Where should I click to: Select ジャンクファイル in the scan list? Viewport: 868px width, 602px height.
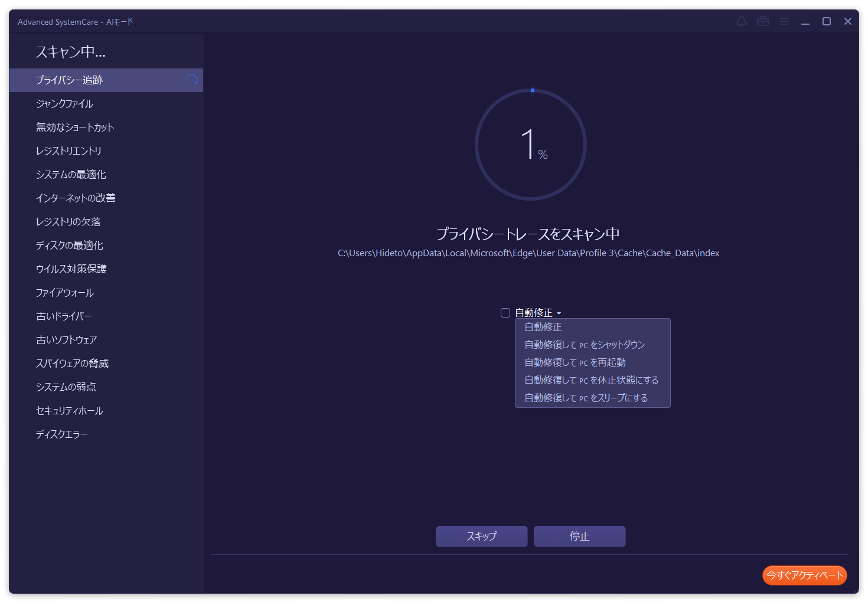[64, 103]
